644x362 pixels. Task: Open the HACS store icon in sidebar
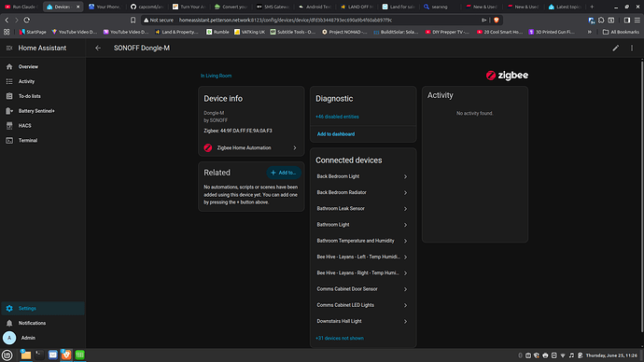point(9,126)
